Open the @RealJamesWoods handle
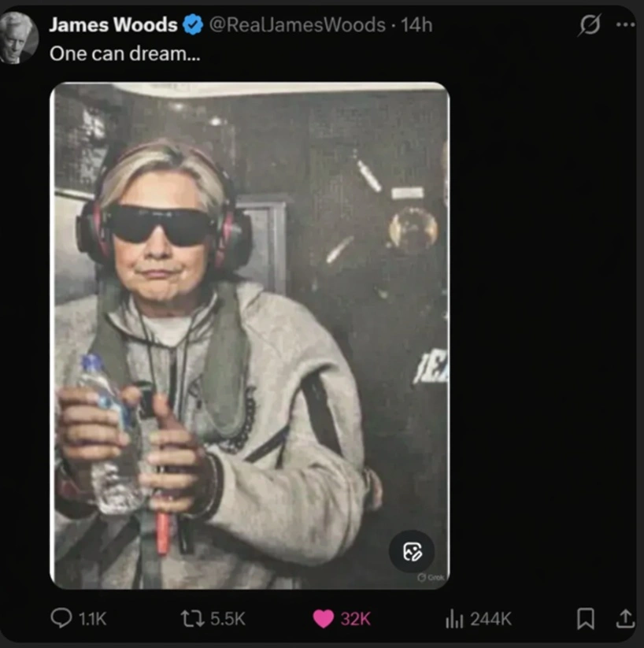This screenshot has width=644, height=648. pos(298,24)
